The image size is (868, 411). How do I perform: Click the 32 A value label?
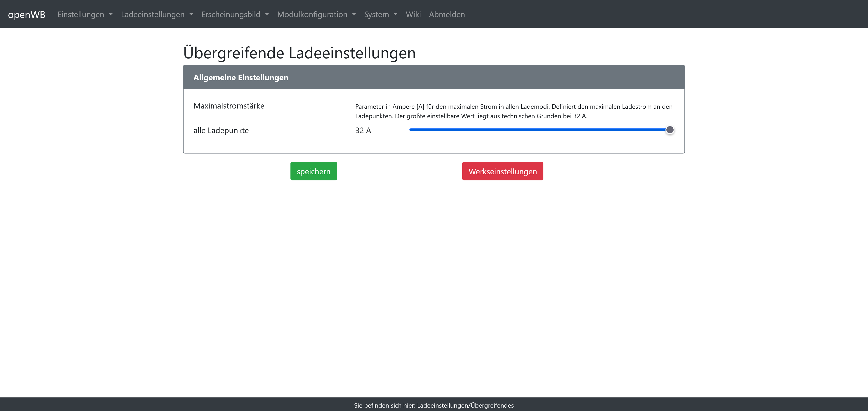pos(363,130)
